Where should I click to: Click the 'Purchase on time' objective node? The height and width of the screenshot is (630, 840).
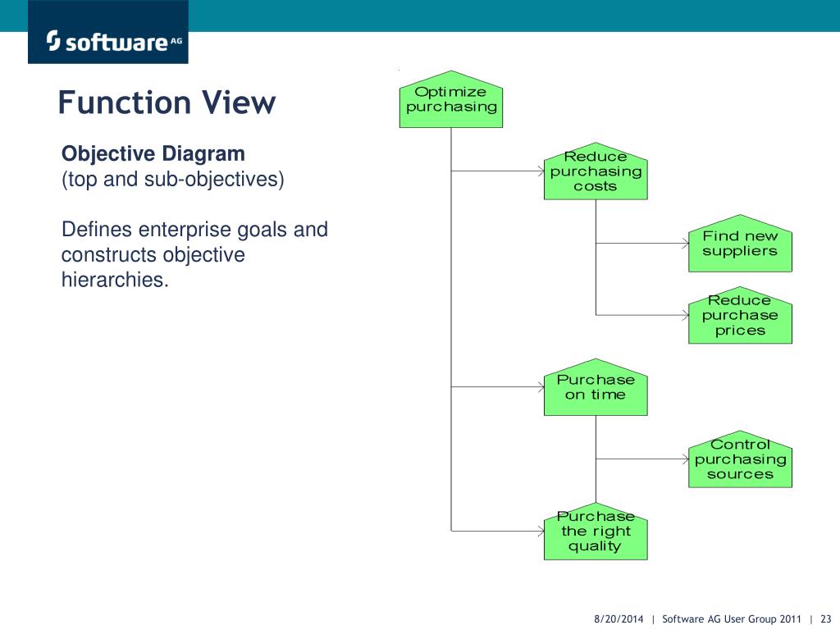pos(596,387)
